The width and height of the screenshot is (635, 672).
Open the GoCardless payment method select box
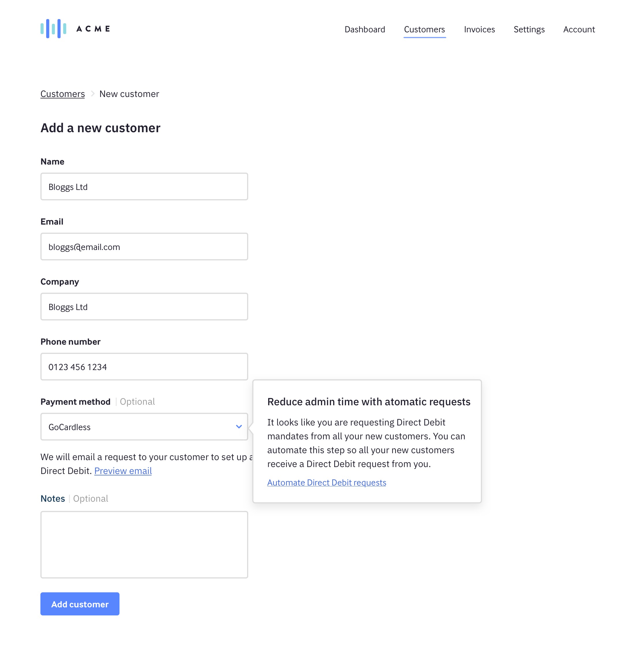(144, 427)
